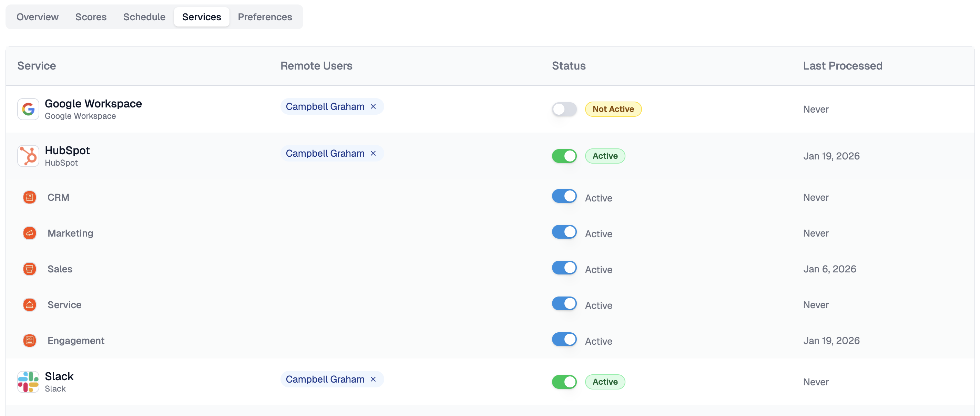Remove Campbell Graham from Slack row

point(373,379)
